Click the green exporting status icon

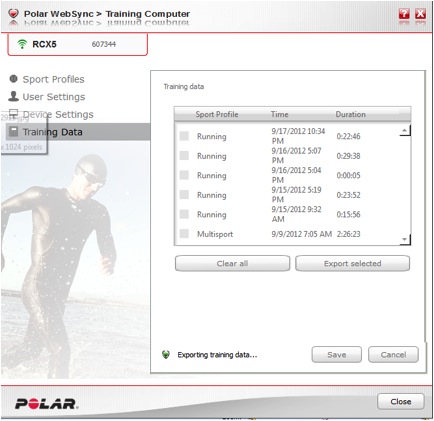pos(166,355)
